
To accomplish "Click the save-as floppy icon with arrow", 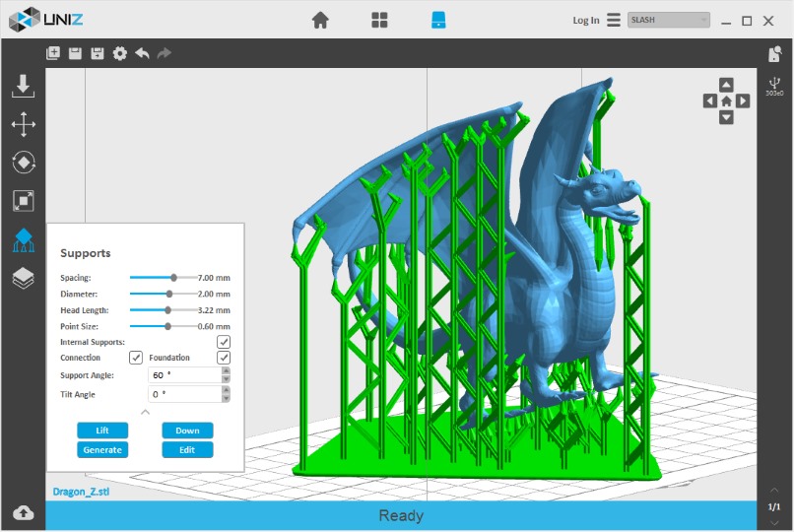I will 98,53.
